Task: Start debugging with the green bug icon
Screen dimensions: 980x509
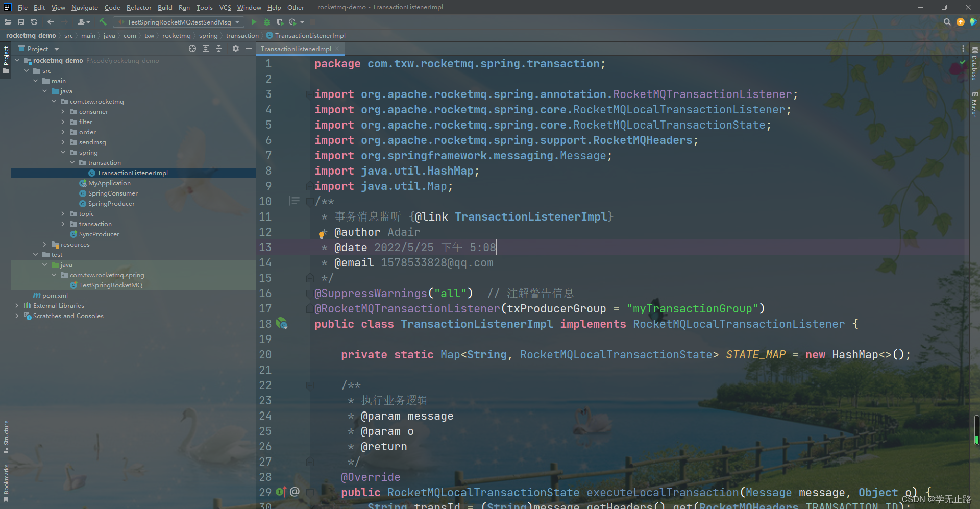Action: point(267,22)
